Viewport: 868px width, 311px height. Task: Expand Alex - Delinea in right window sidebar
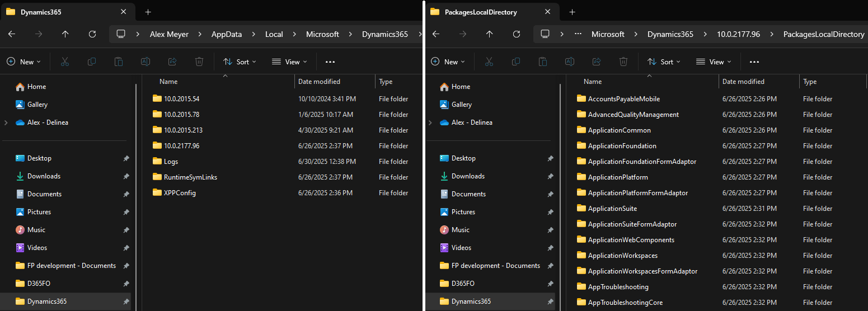pos(430,122)
